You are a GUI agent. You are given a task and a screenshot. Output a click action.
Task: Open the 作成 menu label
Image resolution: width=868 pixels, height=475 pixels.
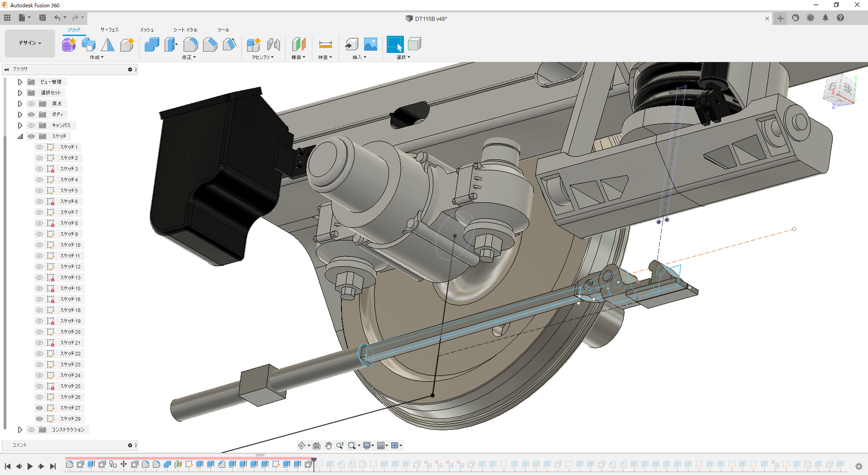[x=96, y=58]
